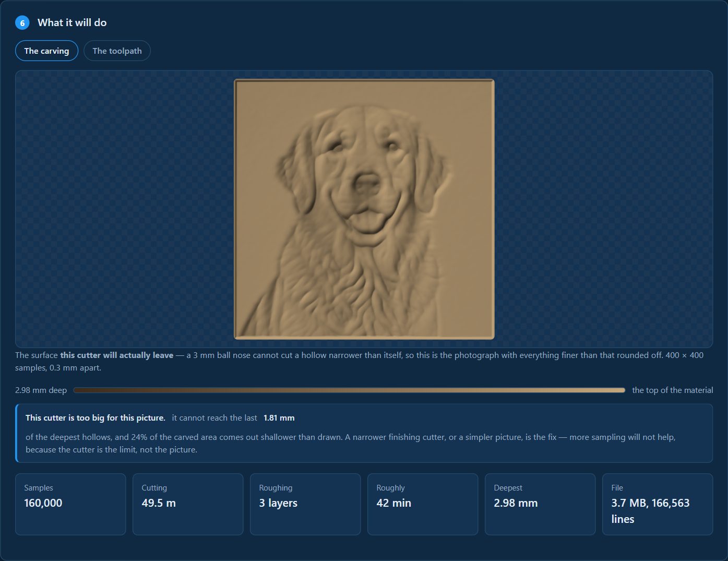Click "this cutter will actually leave" caption text
Viewport: 728px width, 561px height.
[x=116, y=355]
